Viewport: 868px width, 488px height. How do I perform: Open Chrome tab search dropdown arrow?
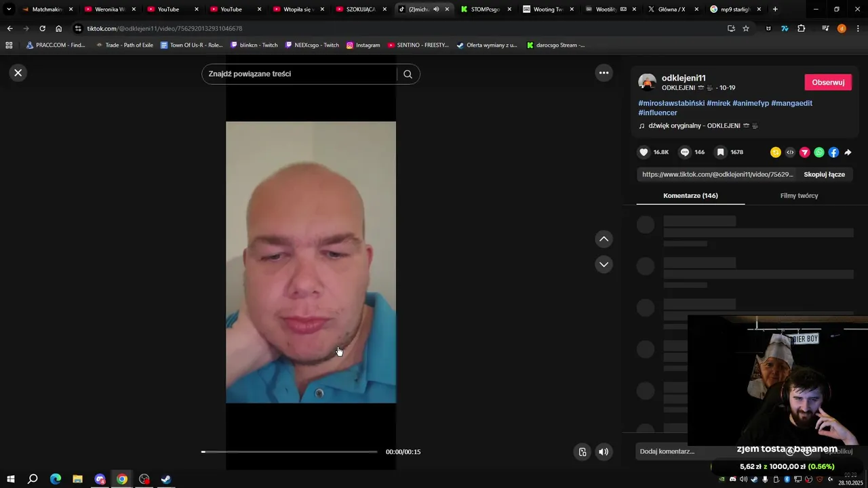point(9,9)
